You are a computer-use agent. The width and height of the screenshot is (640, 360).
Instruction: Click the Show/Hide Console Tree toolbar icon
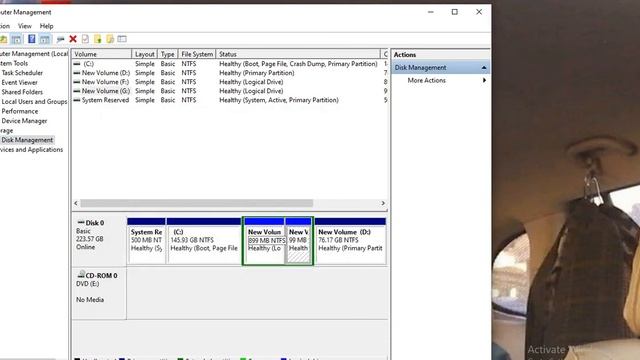click(16, 39)
